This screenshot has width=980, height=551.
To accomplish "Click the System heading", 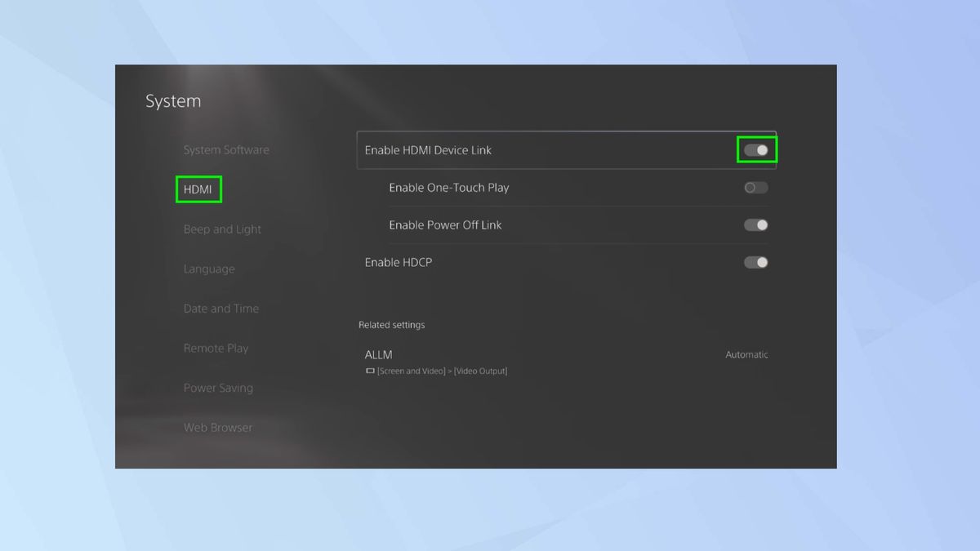I will [172, 100].
